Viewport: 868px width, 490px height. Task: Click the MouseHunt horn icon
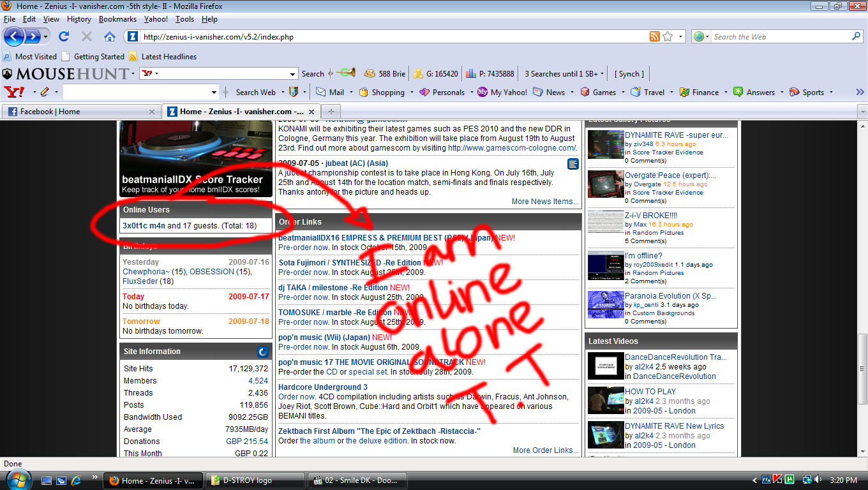[x=346, y=73]
